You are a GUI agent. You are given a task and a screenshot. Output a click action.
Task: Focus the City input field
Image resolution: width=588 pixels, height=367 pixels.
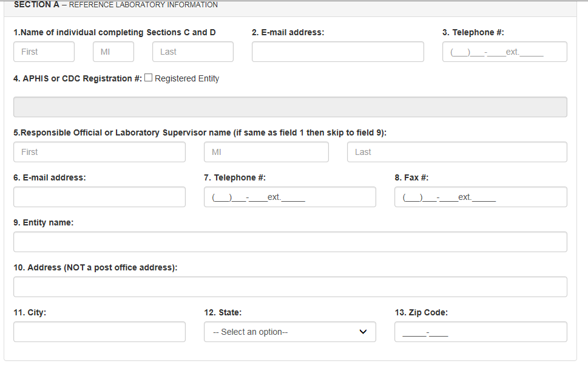(x=99, y=332)
